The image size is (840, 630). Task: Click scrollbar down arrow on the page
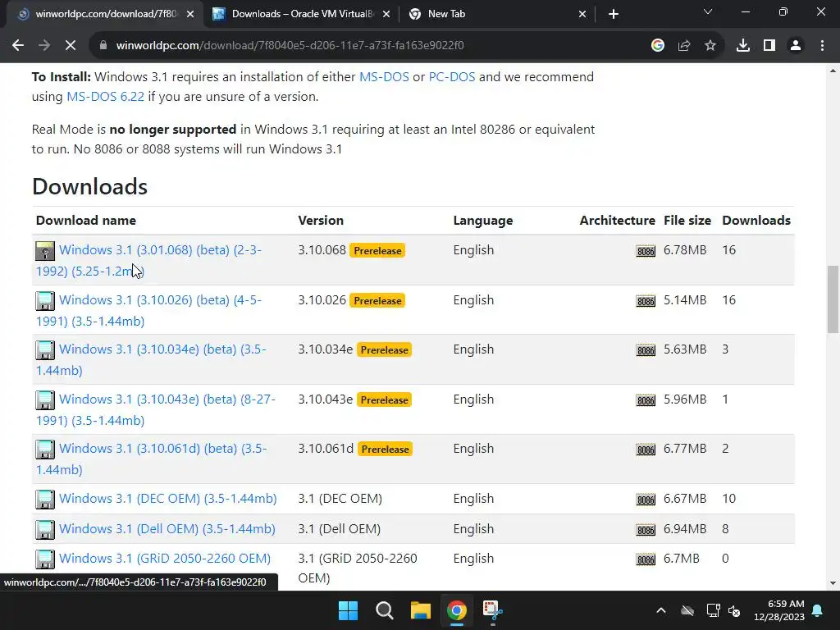[833, 583]
